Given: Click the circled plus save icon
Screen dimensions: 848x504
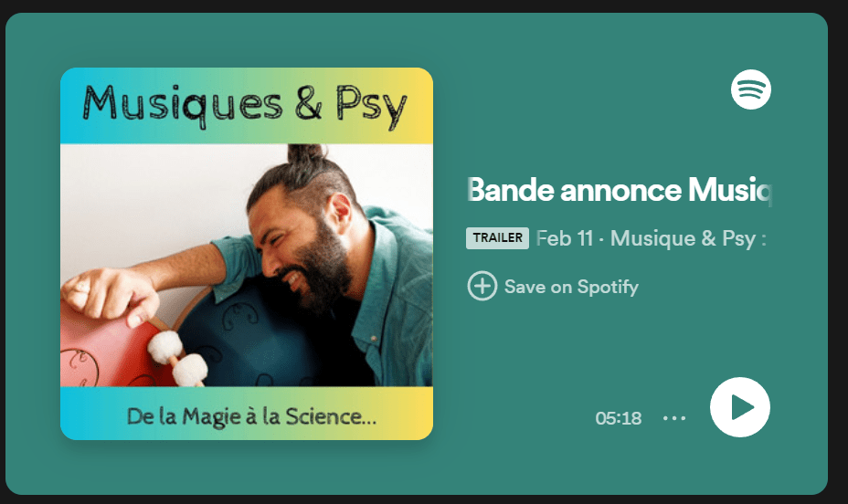Looking at the screenshot, I should [482, 286].
